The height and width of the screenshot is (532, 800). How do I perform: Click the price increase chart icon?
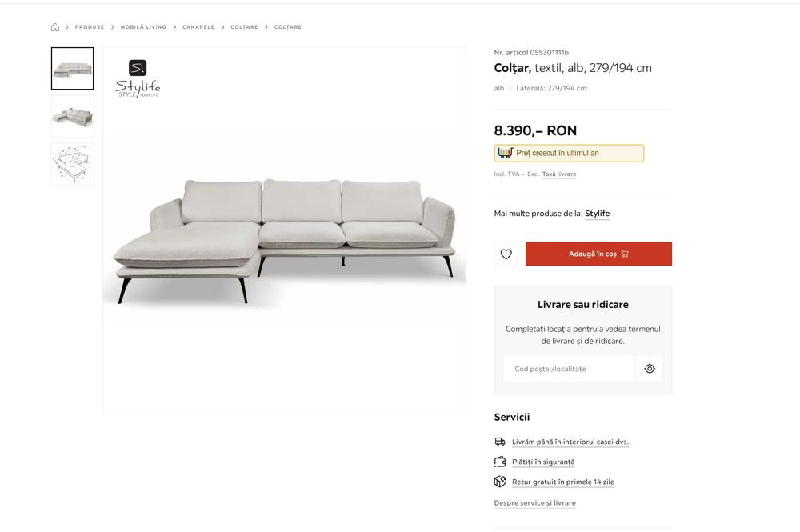point(505,153)
